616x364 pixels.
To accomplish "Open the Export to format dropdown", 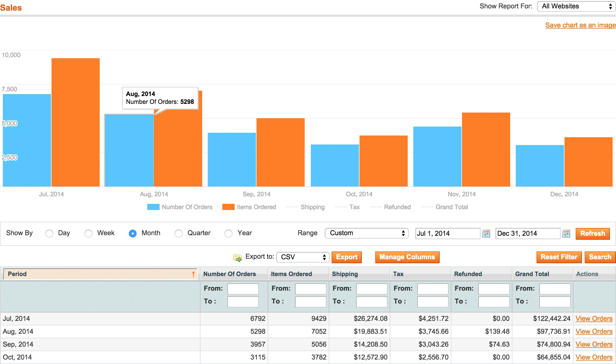I will point(302,257).
